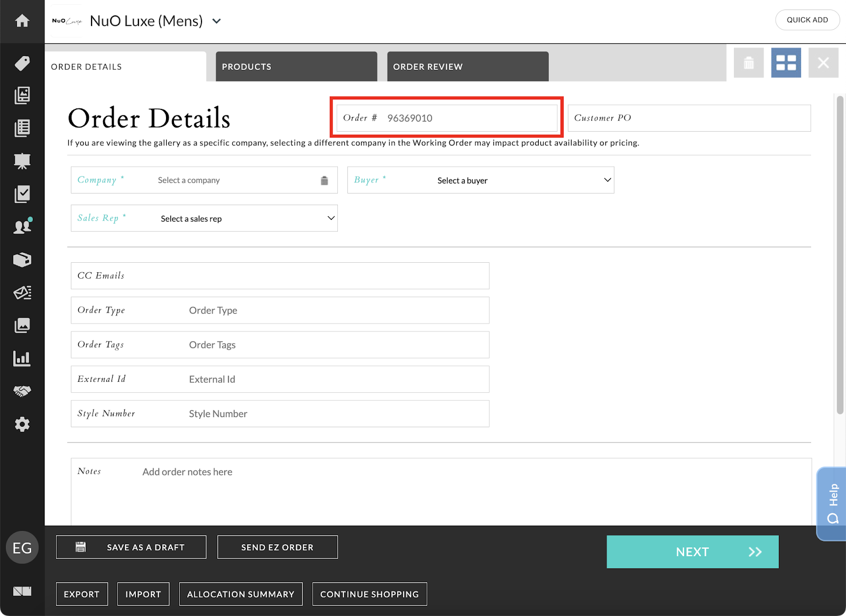Image resolution: width=846 pixels, height=616 pixels.
Task: Click the Send EZ Order button
Action: click(x=277, y=547)
